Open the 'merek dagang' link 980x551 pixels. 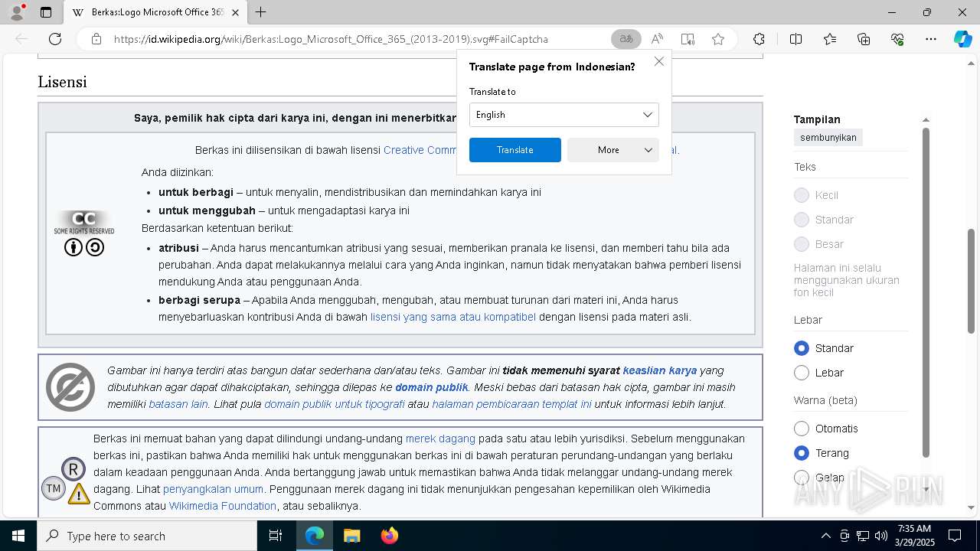440,439
